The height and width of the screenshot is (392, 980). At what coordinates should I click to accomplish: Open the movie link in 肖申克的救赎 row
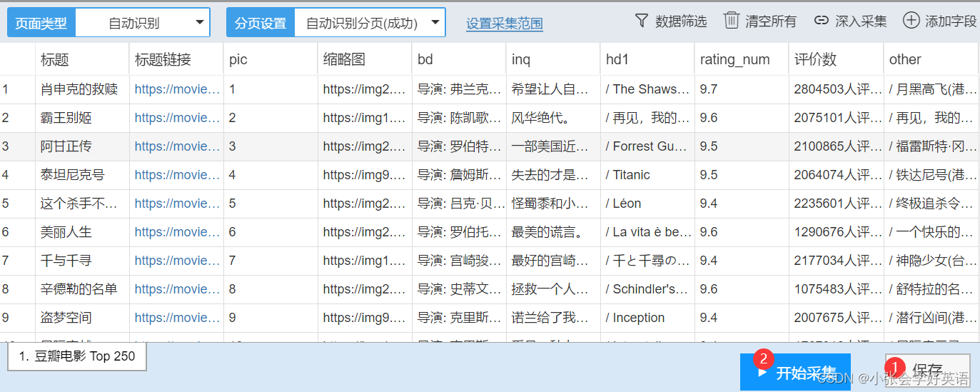click(177, 89)
